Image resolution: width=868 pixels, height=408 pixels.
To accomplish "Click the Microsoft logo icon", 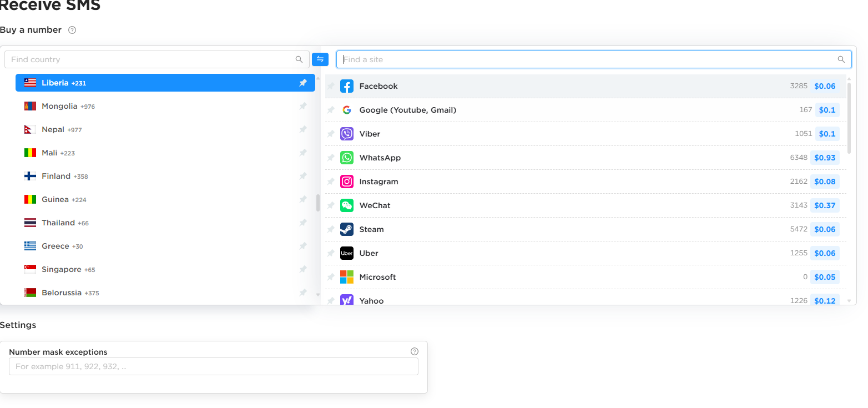I will click(x=347, y=277).
